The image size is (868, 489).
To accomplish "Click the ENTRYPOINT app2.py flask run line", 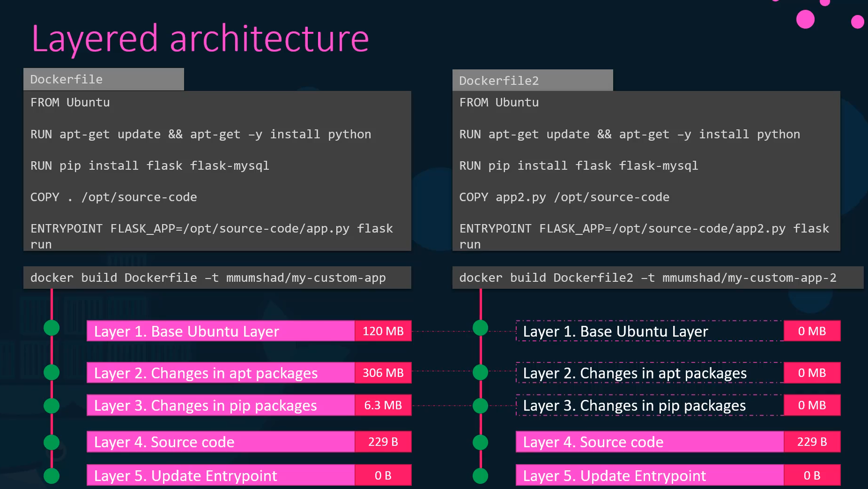I will click(645, 236).
